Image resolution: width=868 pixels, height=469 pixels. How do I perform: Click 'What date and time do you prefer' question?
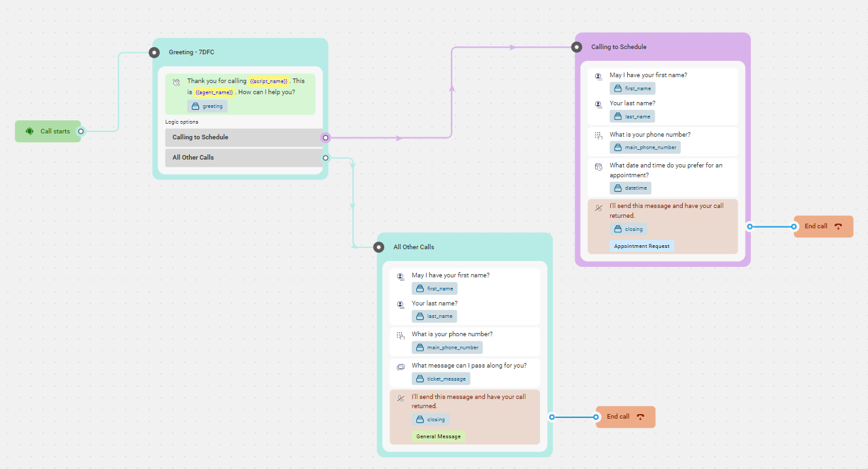666,170
